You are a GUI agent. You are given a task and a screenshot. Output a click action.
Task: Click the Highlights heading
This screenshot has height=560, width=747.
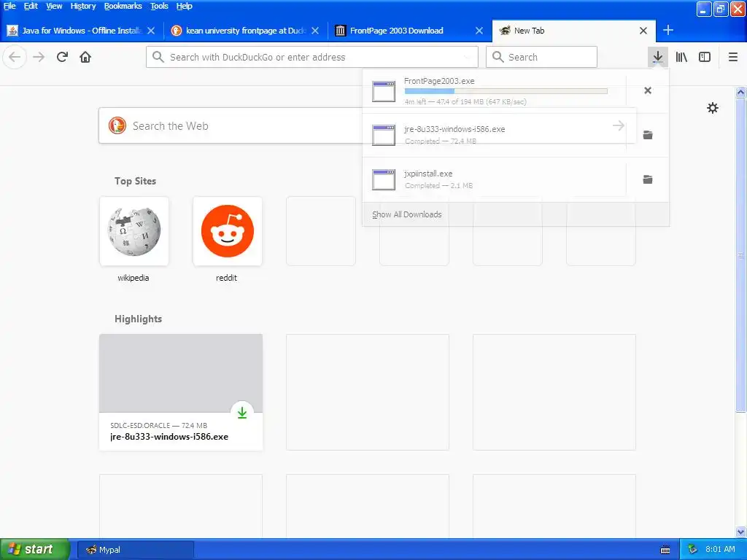pyautogui.click(x=138, y=319)
